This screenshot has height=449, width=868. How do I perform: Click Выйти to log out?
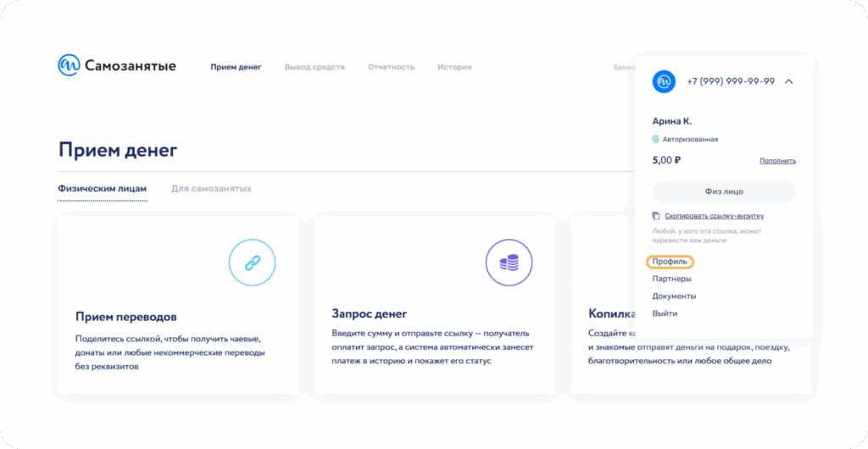[x=665, y=313]
